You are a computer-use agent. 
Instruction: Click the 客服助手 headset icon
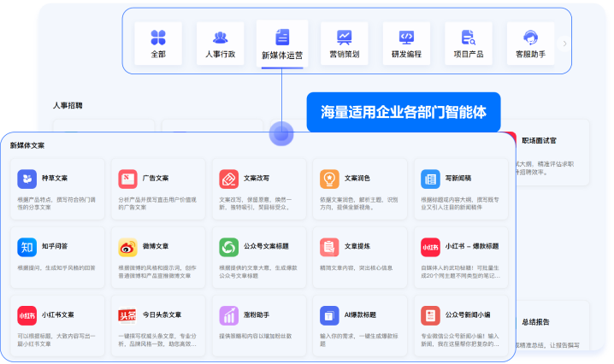click(x=530, y=38)
